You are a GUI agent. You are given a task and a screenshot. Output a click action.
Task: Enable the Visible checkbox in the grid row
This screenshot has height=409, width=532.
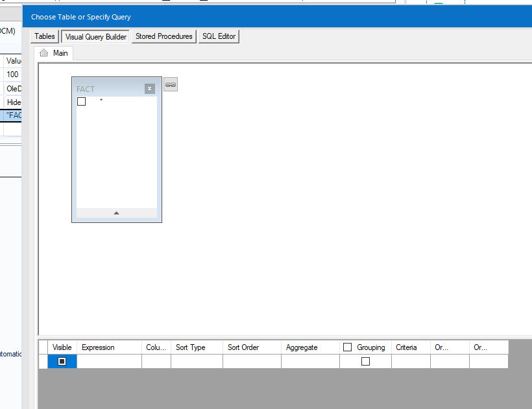(x=62, y=361)
